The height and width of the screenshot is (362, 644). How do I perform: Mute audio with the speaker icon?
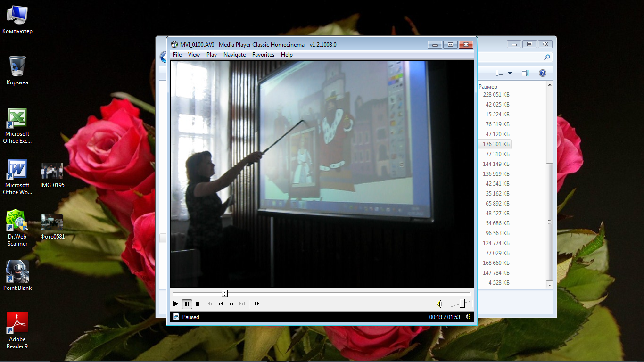pyautogui.click(x=439, y=304)
